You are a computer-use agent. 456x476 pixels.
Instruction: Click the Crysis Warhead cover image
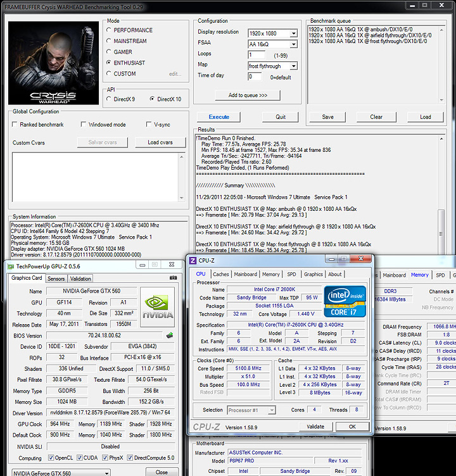[x=53, y=63]
